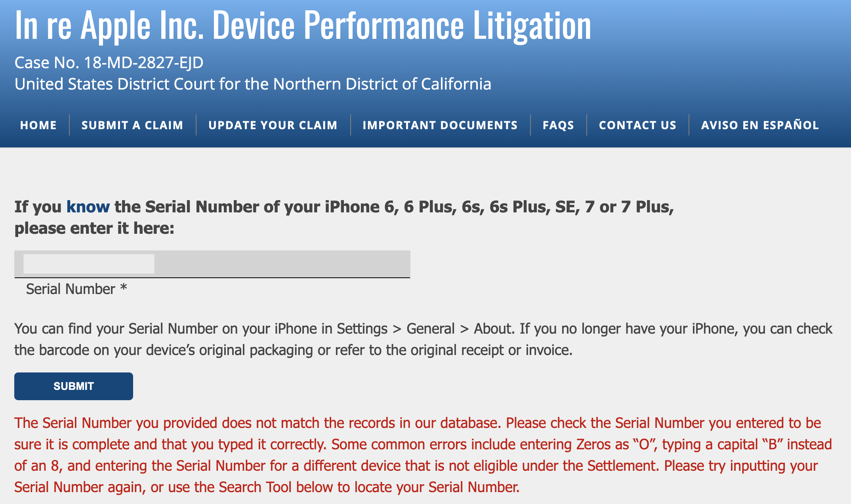Image resolution: width=851 pixels, height=504 pixels.
Task: Click the red serial number error message
Action: click(423, 455)
